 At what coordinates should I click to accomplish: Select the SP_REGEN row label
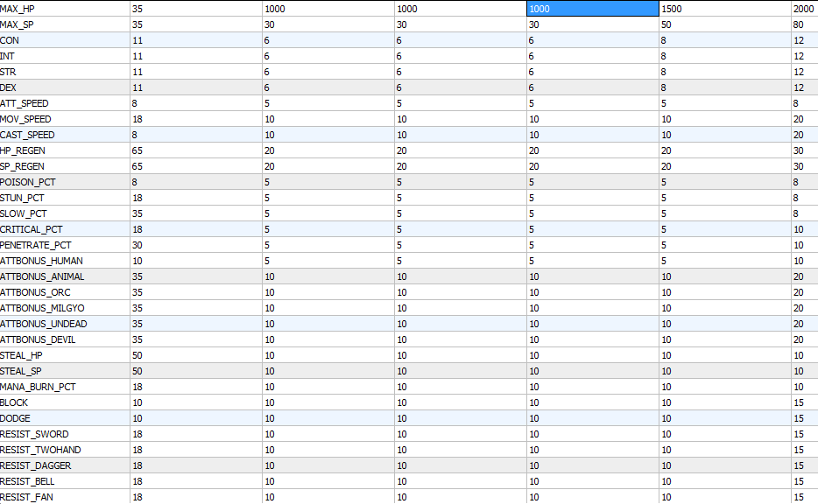(22, 166)
